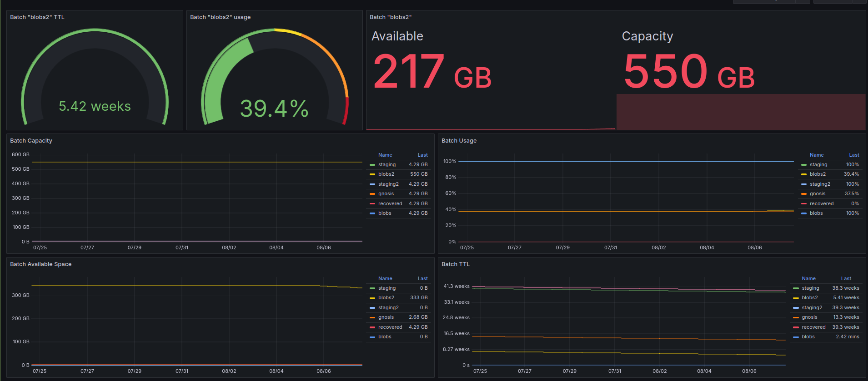The width and height of the screenshot is (868, 381).
Task: Click green staging color swatch in Batch Capacity
Action: [x=372, y=165]
